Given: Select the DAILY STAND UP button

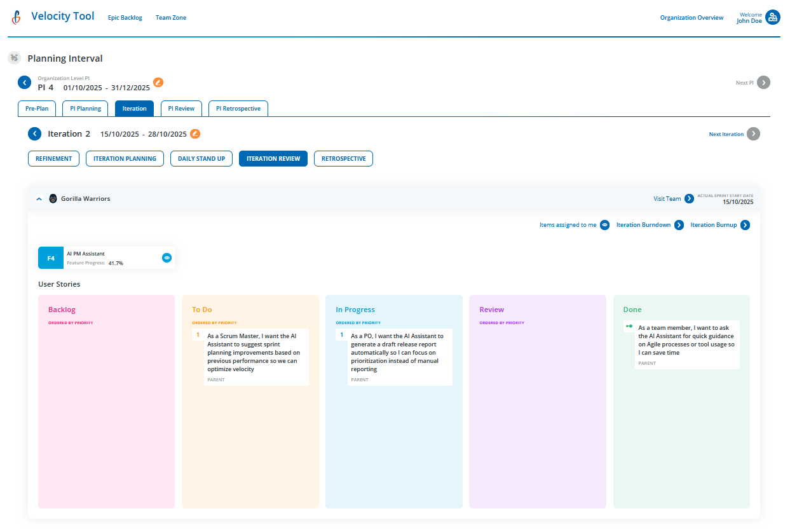Looking at the screenshot, I should (201, 158).
